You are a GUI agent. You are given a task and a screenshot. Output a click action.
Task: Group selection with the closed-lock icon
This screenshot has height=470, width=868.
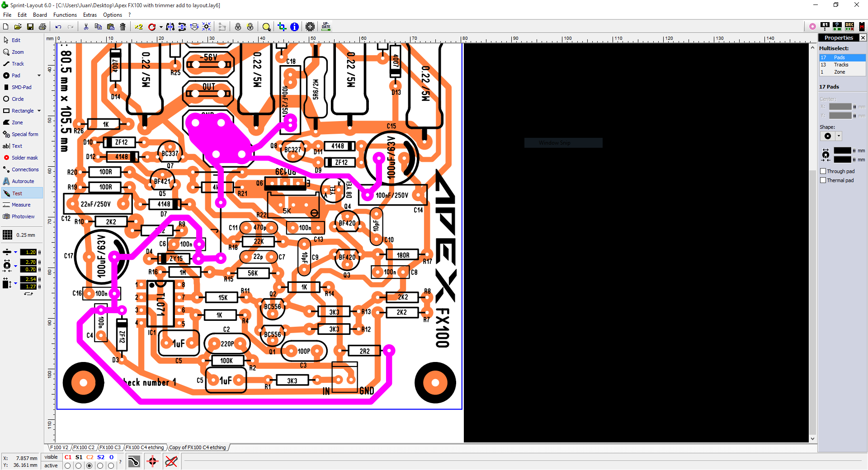[x=238, y=27]
